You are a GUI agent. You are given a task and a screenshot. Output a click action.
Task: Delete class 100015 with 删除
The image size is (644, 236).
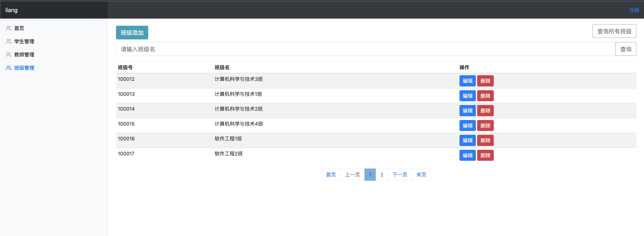click(x=485, y=125)
